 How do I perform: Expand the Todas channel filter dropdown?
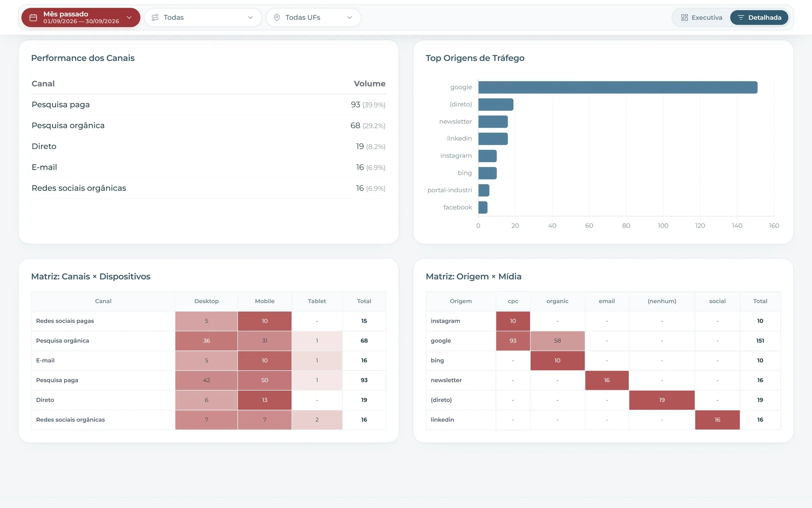(203, 18)
